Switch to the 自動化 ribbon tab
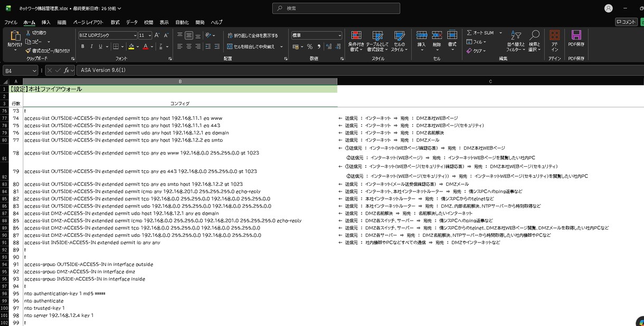This screenshot has height=326, width=644. click(x=182, y=23)
